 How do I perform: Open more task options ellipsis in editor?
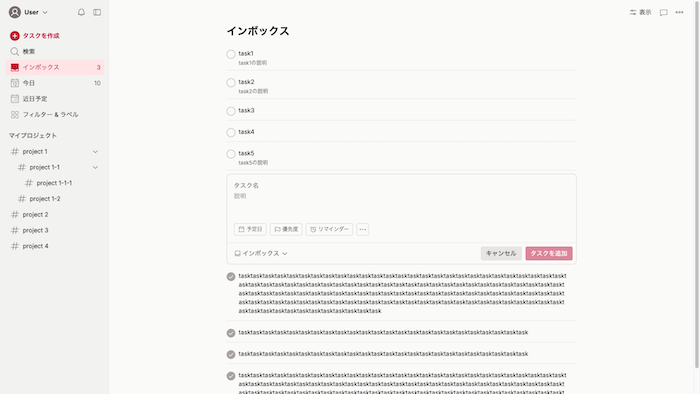tap(362, 229)
